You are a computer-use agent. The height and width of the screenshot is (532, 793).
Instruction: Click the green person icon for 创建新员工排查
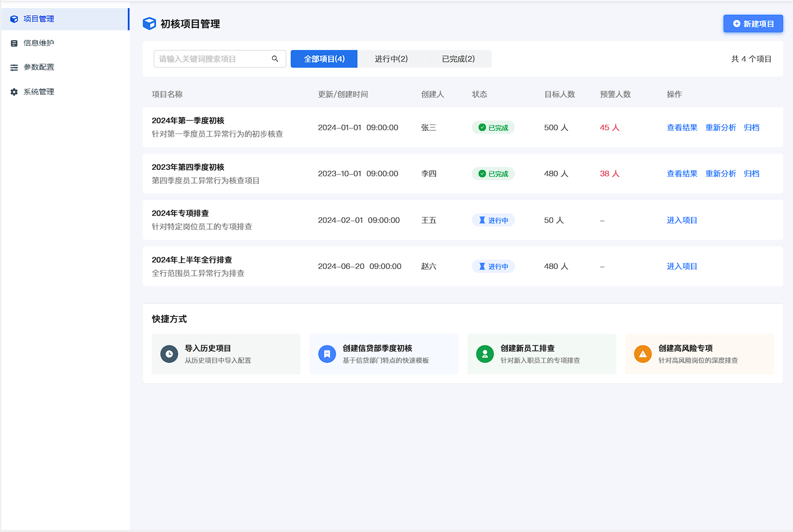(x=485, y=354)
